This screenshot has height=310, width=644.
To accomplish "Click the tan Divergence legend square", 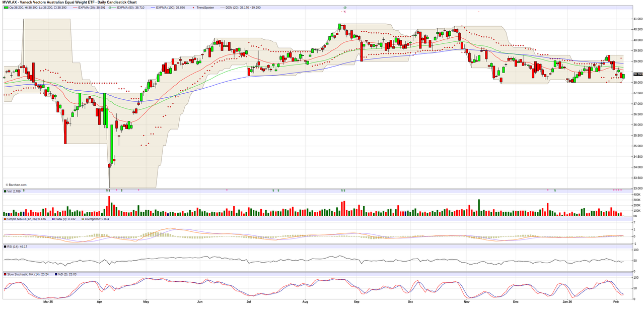I will [83, 219].
